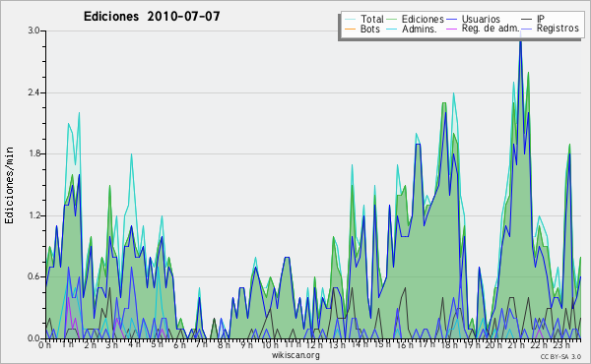Click the 2.4 y-axis value
Viewport: 591px width, 364px height.
(x=33, y=92)
